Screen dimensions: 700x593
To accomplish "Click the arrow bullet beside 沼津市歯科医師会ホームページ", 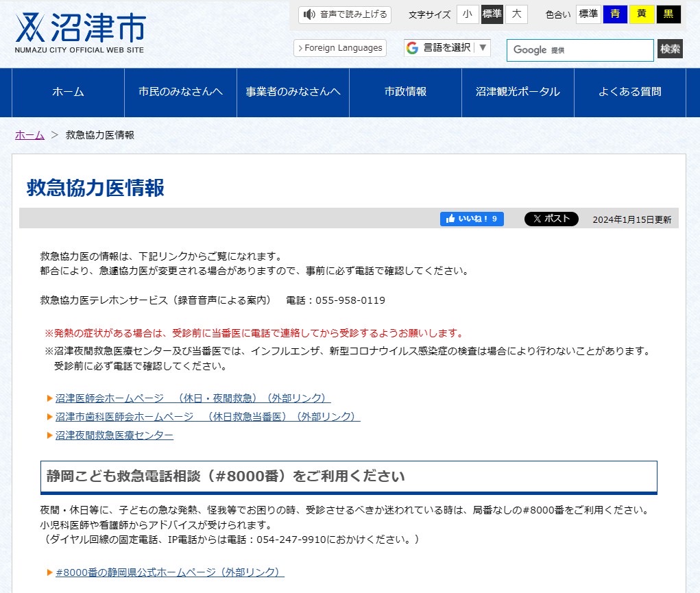I will [50, 417].
